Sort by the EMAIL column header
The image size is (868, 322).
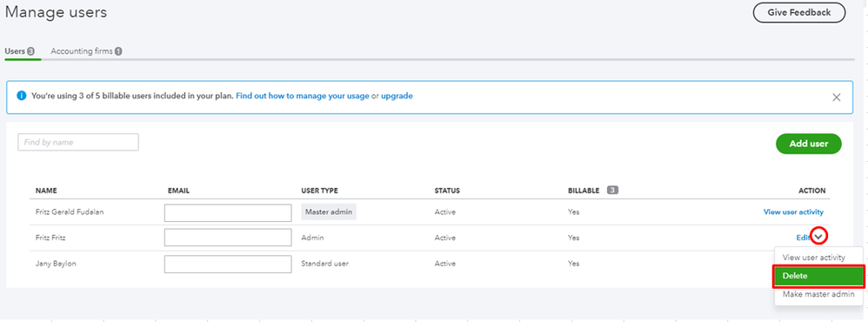coord(179,191)
